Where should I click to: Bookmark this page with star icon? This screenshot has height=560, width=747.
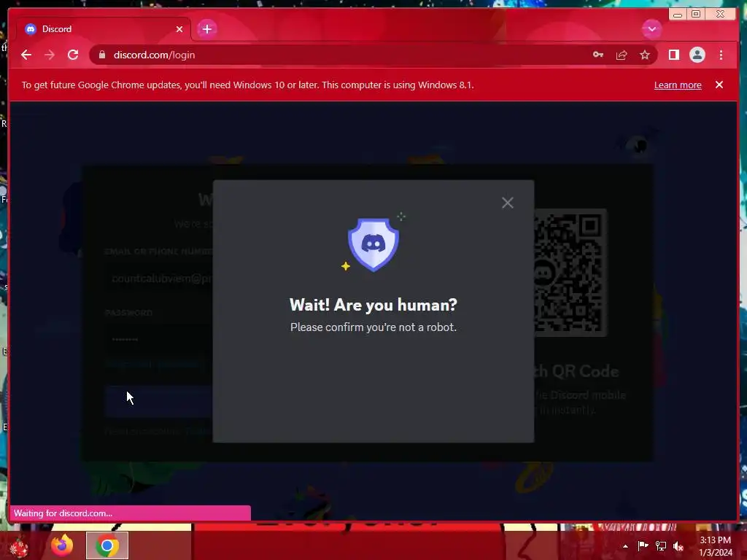(645, 55)
